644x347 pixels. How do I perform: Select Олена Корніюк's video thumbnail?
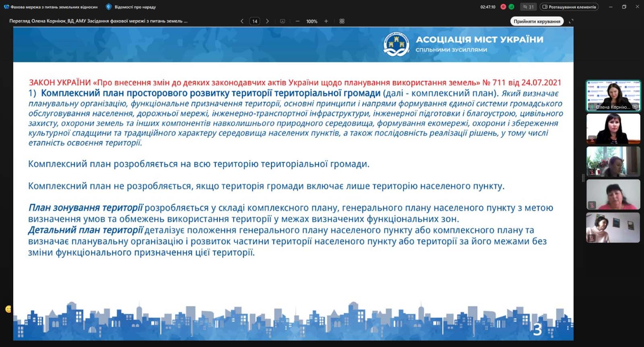click(613, 96)
